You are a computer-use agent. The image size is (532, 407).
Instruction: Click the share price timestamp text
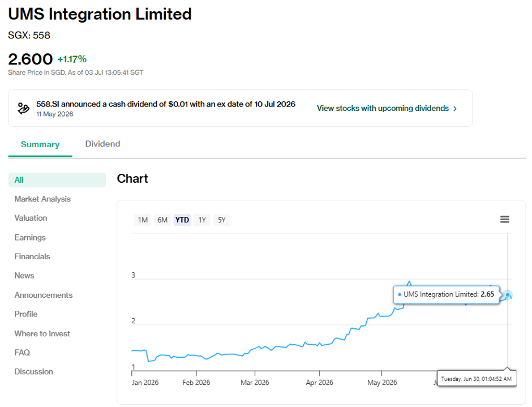pos(76,72)
